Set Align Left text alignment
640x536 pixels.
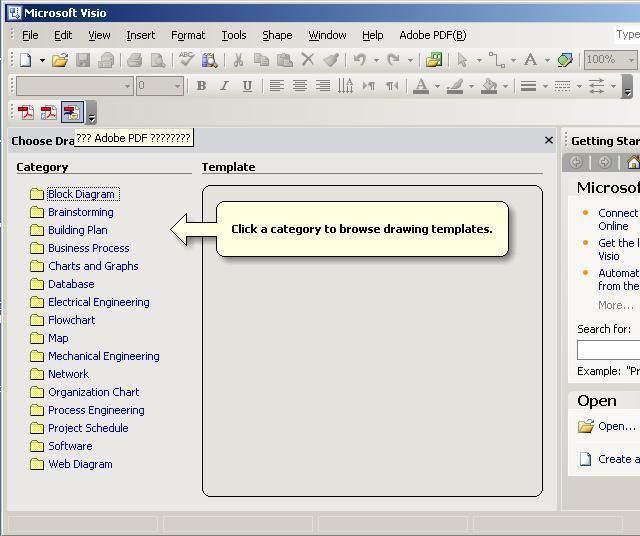pyautogui.click(x=276, y=86)
